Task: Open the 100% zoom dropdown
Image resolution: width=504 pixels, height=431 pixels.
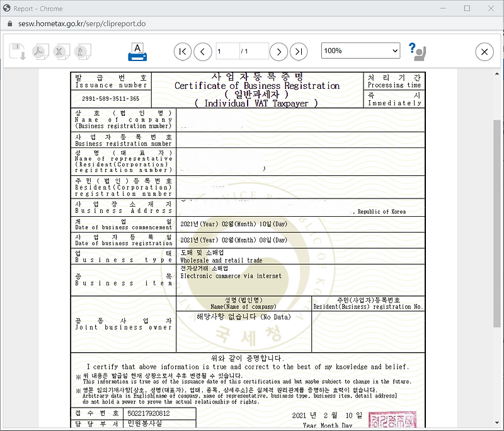Action: (360, 51)
